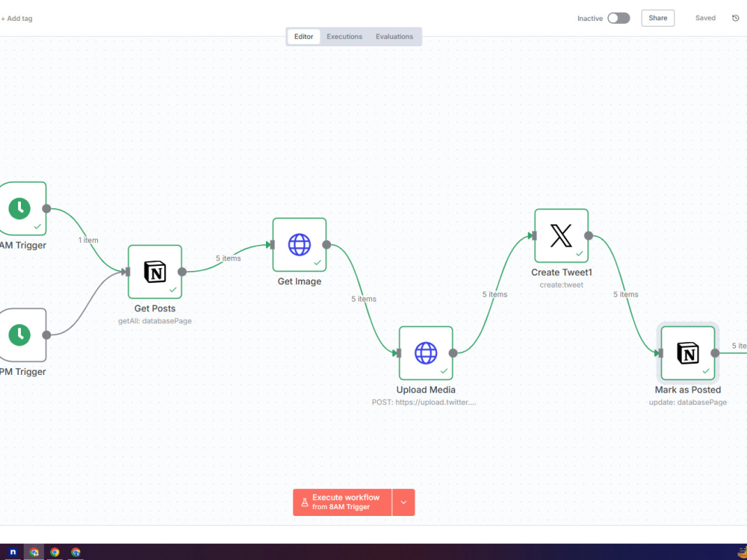Open the Upload Media globe node
This screenshot has width=747, height=560.
coord(426,353)
